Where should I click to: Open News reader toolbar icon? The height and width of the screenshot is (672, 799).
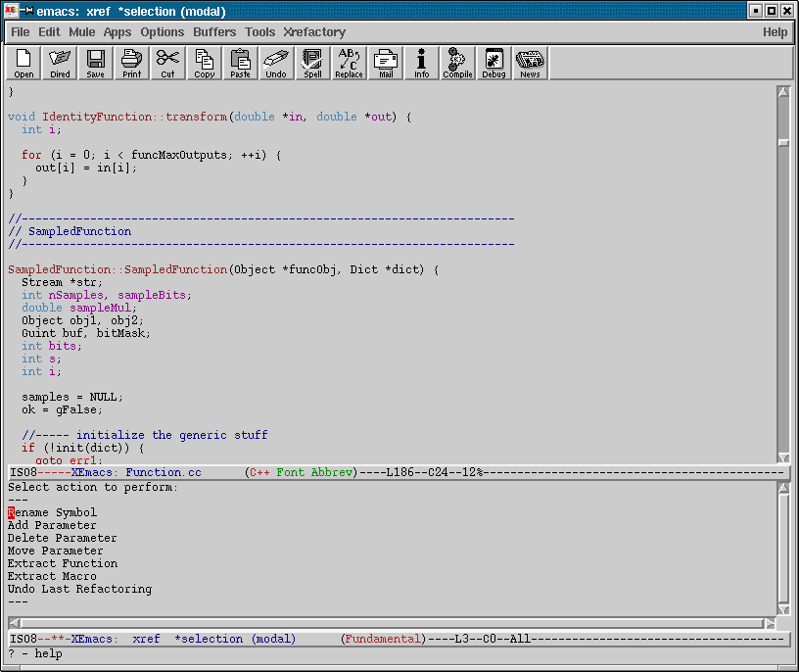pos(530,63)
